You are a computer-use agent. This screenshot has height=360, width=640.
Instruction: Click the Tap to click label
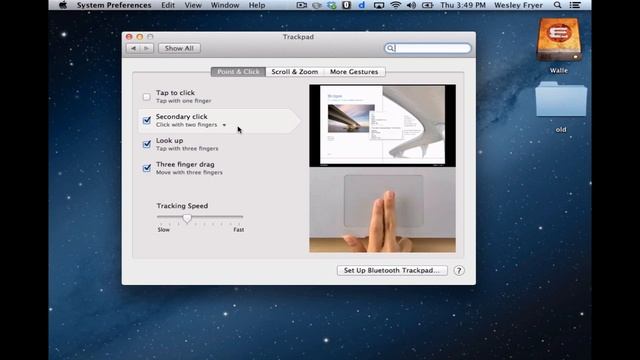tap(175, 93)
